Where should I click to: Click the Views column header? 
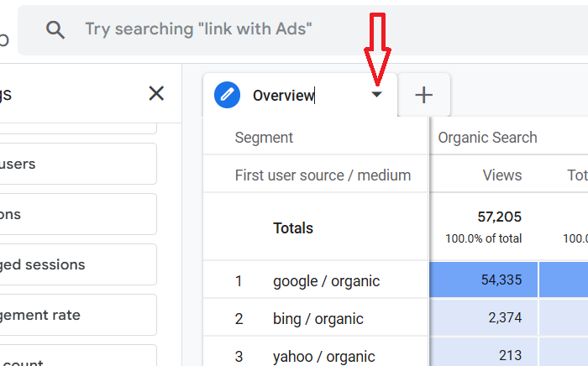coord(501,175)
